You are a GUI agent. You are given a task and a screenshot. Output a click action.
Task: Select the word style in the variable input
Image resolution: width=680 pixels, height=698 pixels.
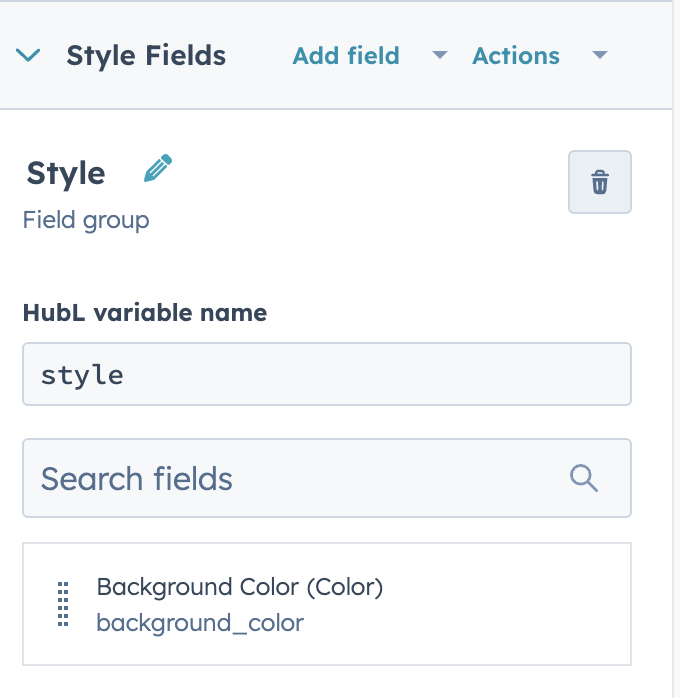(x=82, y=375)
